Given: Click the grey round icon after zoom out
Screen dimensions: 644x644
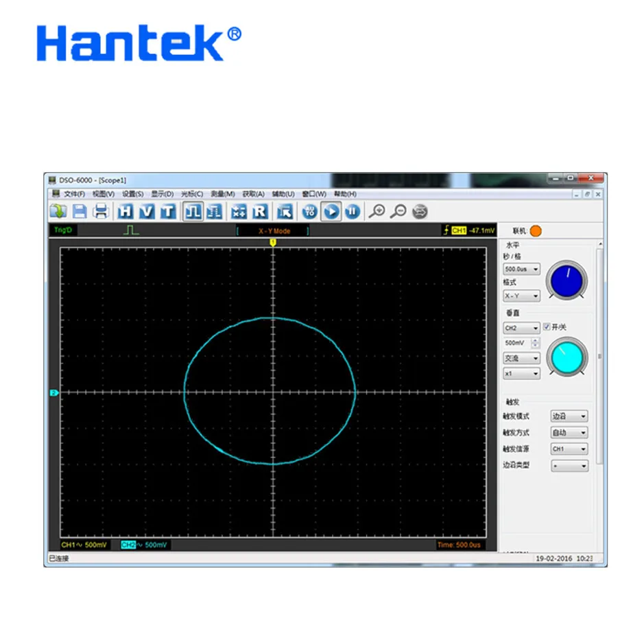Looking at the screenshot, I should point(420,211).
